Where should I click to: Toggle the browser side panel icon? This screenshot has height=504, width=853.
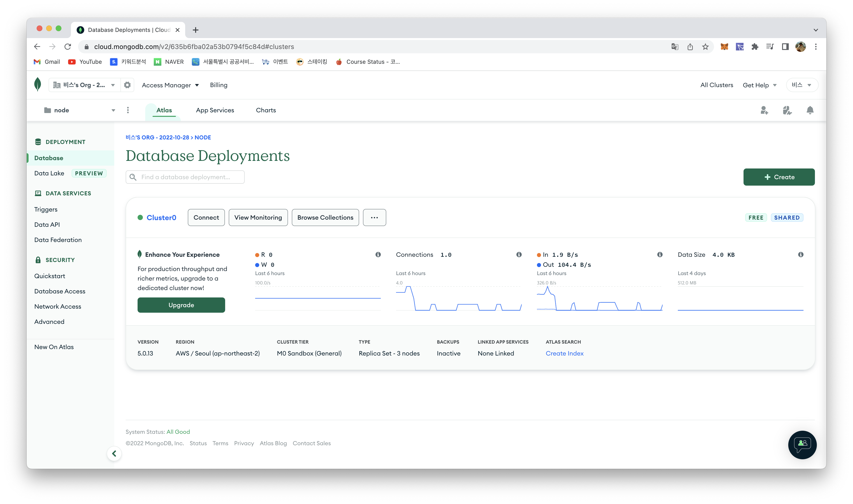coord(785,47)
